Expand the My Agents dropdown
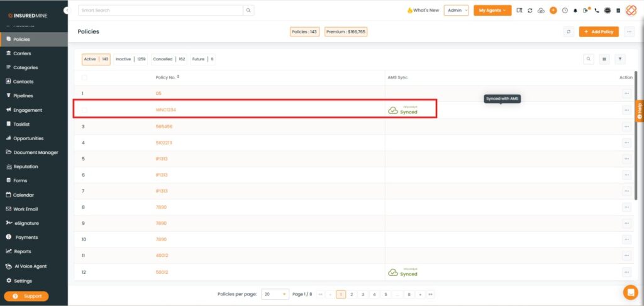Screen dimensions: 644x306 (492, 11)
